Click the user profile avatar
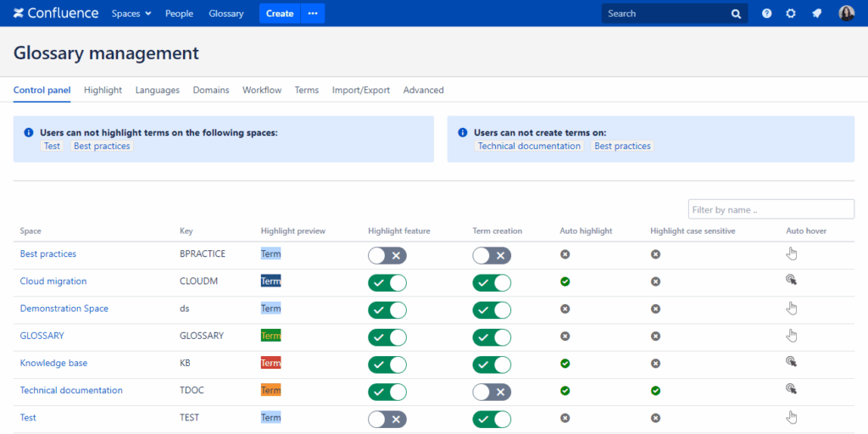Viewport: 868px width, 434px height. [846, 14]
